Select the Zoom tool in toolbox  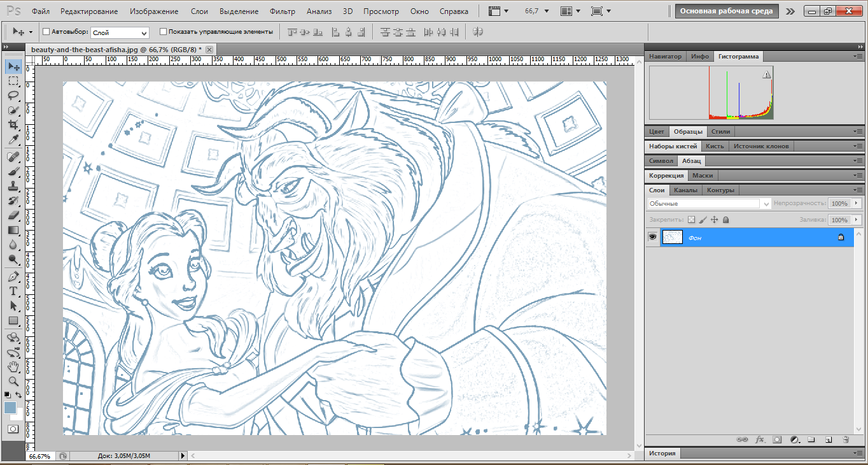[13, 382]
